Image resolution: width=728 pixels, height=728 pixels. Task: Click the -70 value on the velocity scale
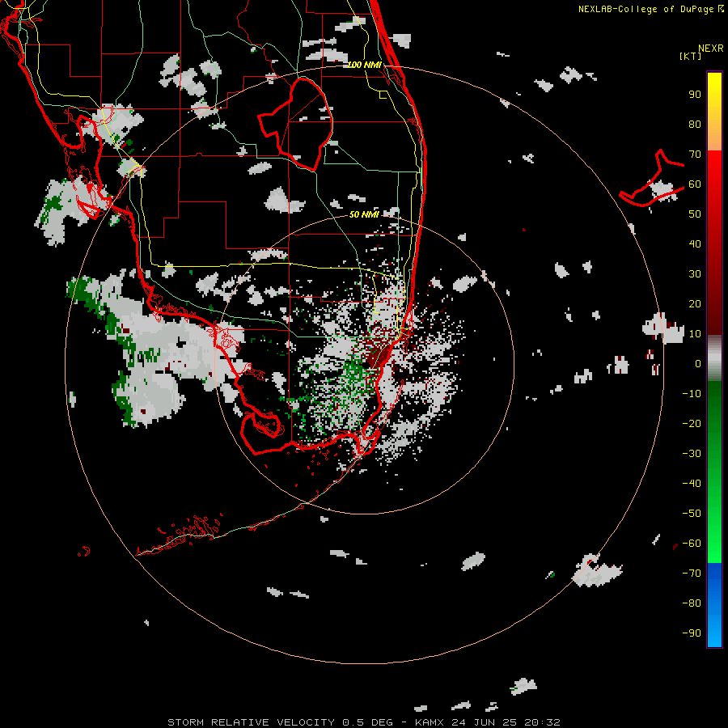coord(692,573)
